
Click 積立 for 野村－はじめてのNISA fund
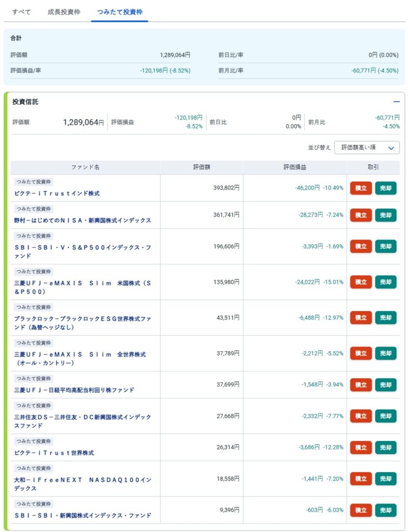tap(361, 215)
